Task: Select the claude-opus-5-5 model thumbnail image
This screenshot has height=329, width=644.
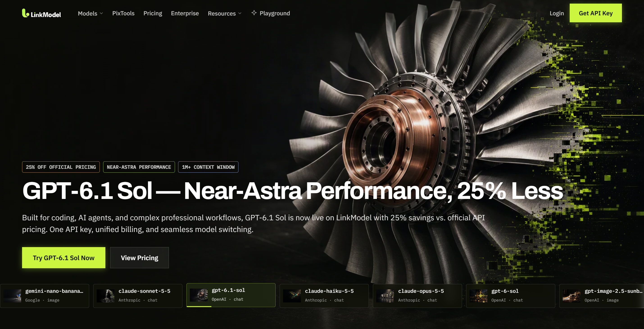Action: 385,296
